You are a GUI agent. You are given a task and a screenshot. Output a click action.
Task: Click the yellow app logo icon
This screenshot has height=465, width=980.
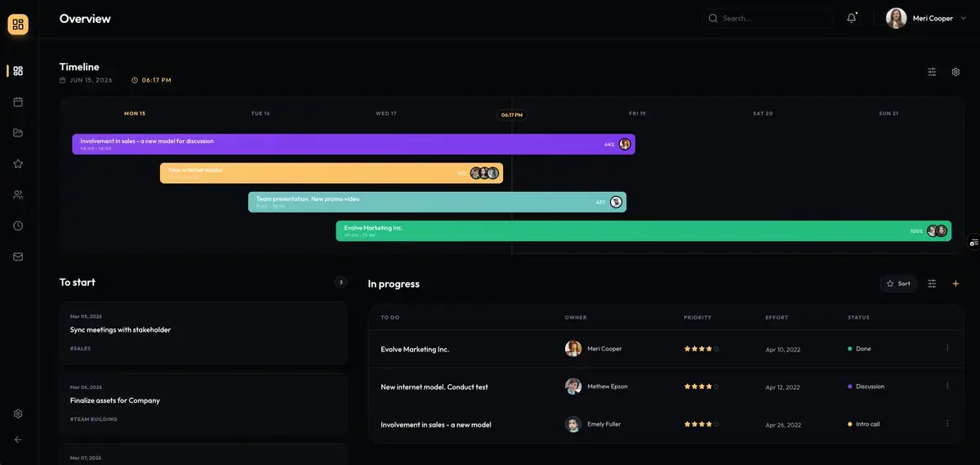(18, 25)
